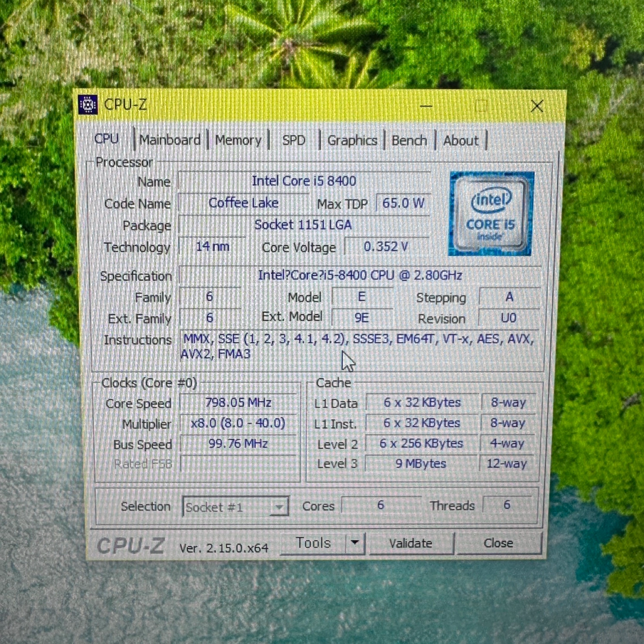This screenshot has height=644, width=644.
Task: Click the bus speed value '99.76 MHz'
Action: coord(238,443)
